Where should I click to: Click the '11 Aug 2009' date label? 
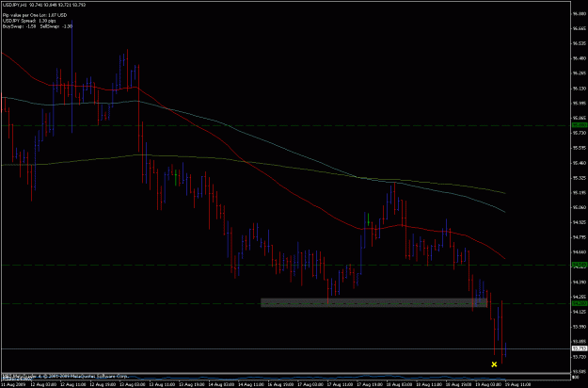point(13,384)
